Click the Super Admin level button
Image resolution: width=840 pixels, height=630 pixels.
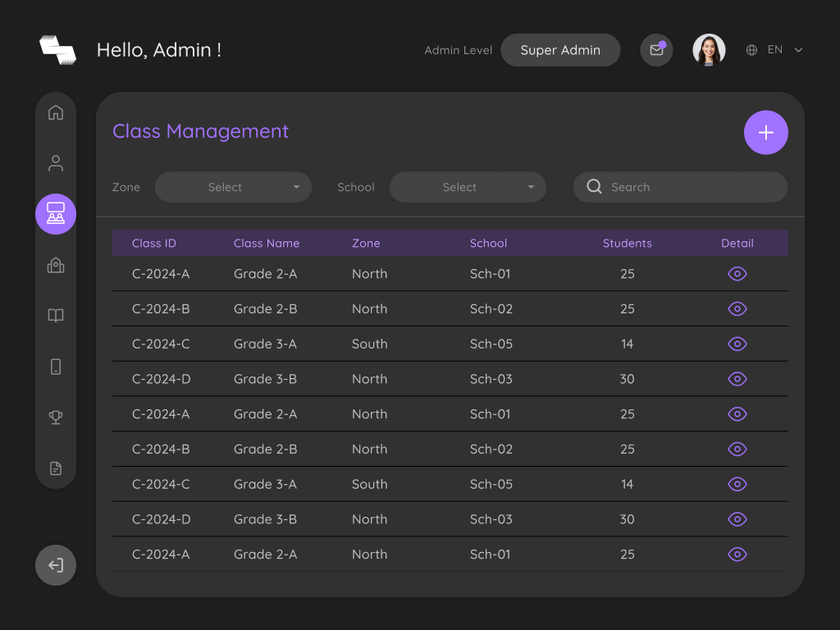coord(560,50)
